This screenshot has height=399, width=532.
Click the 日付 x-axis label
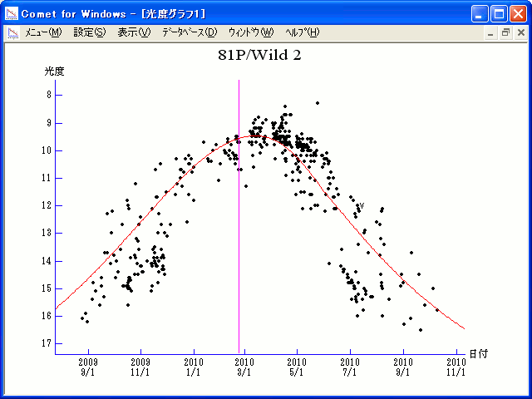[x=479, y=354]
